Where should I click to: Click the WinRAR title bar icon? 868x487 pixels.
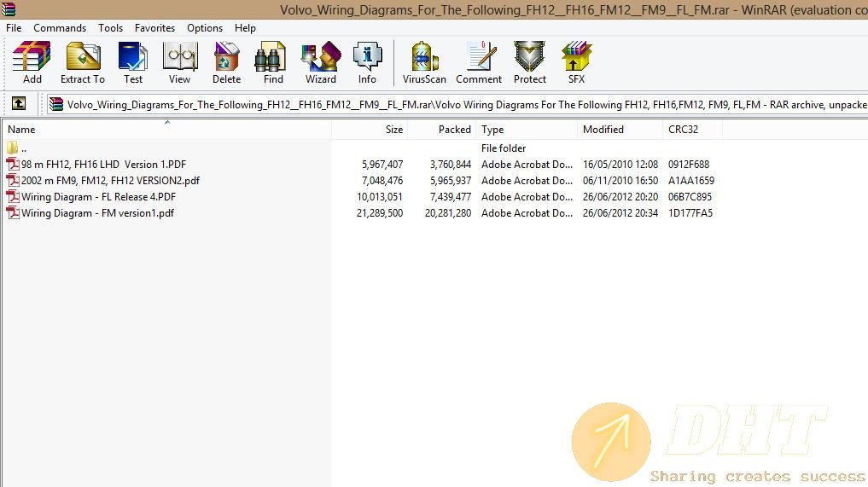point(9,9)
